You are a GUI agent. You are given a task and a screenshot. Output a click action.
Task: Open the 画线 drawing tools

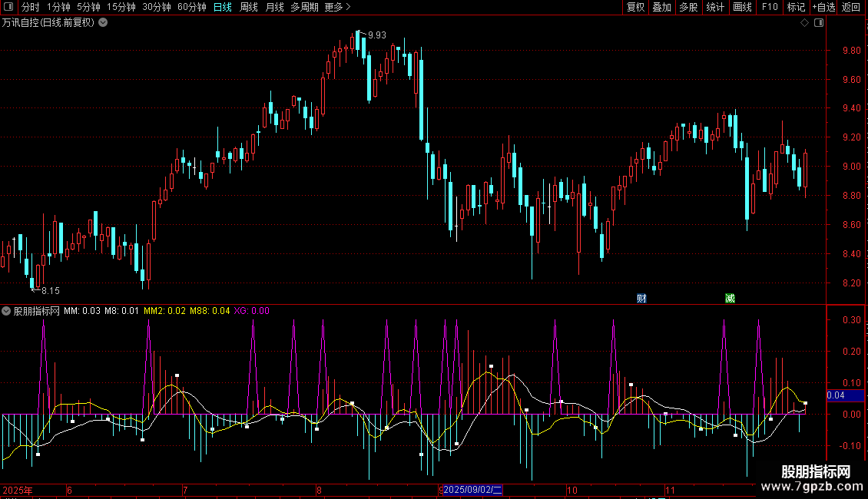pyautogui.click(x=742, y=7)
